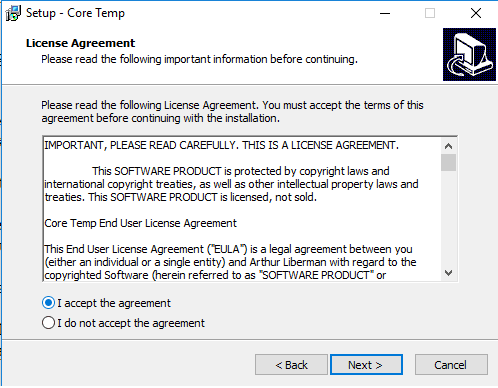
Task: Close the Core Temp setup window
Action: 476,13
